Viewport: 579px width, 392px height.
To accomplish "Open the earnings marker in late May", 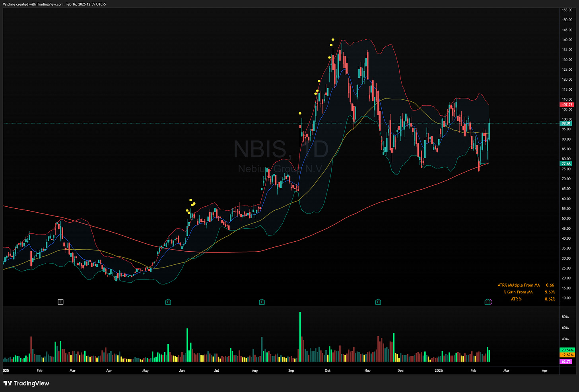I will (168, 302).
